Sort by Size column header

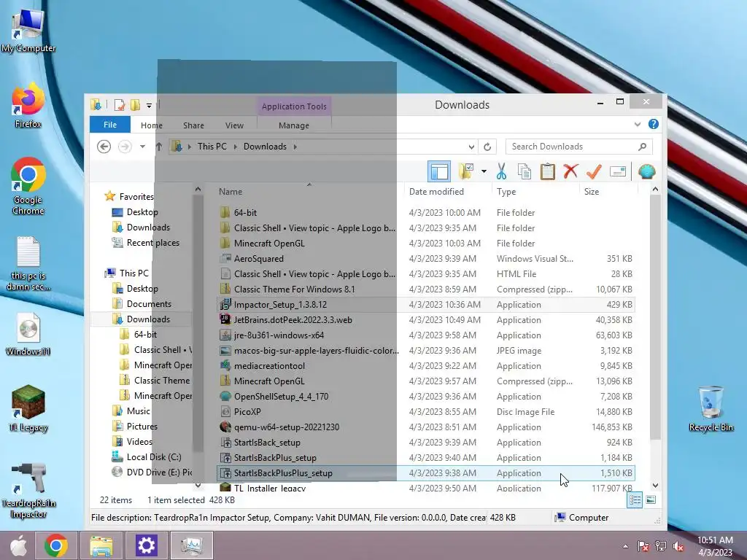pos(592,192)
